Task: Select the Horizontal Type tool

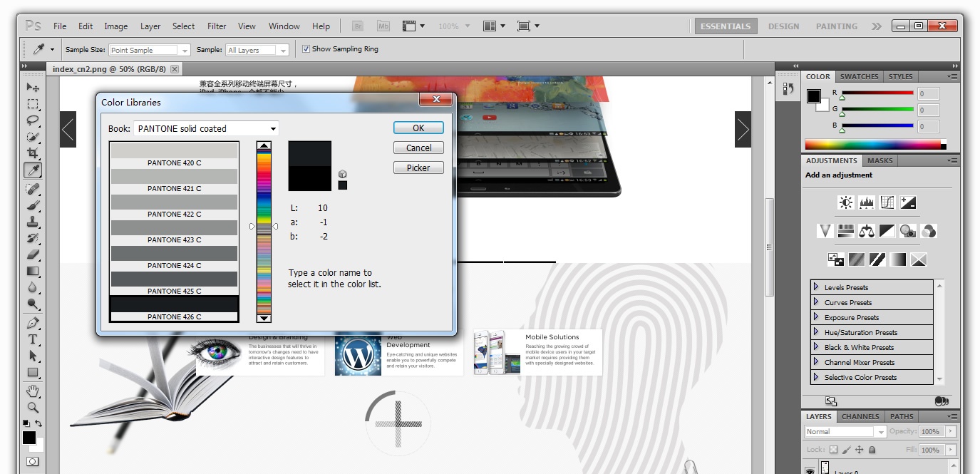Action: tap(33, 339)
